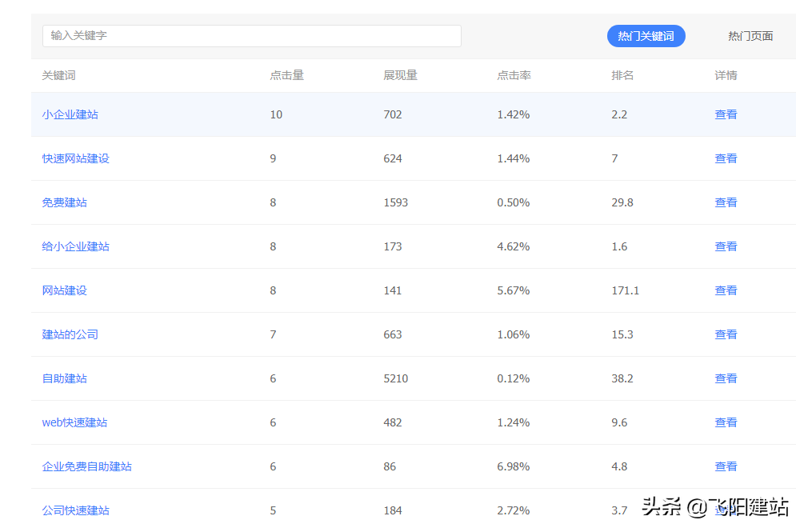Open keyword link 公司快速建站

click(76, 510)
